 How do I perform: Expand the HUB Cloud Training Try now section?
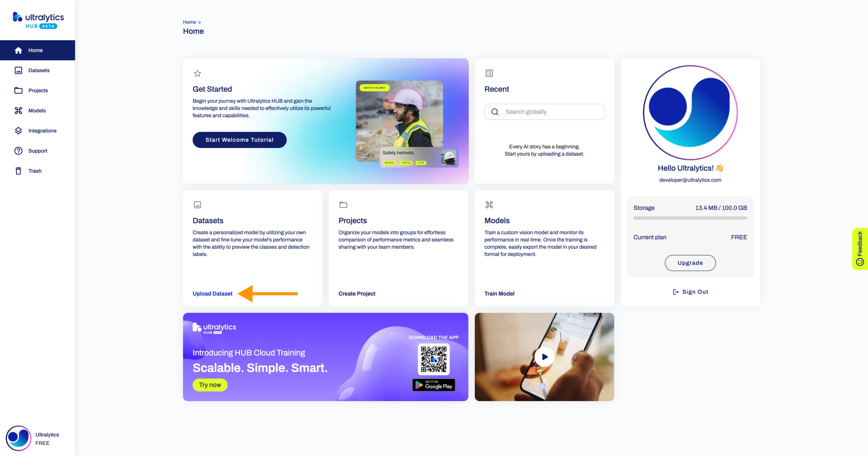pos(209,384)
